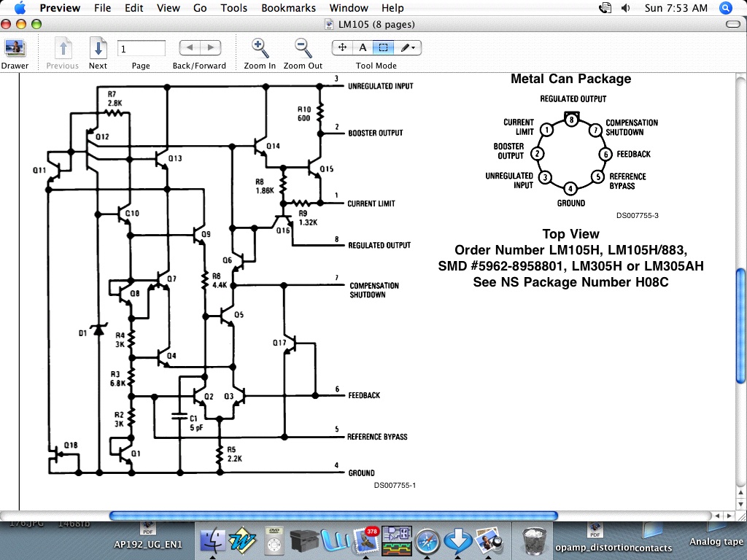Open the View menu
This screenshot has width=747, height=560.
(169, 7)
